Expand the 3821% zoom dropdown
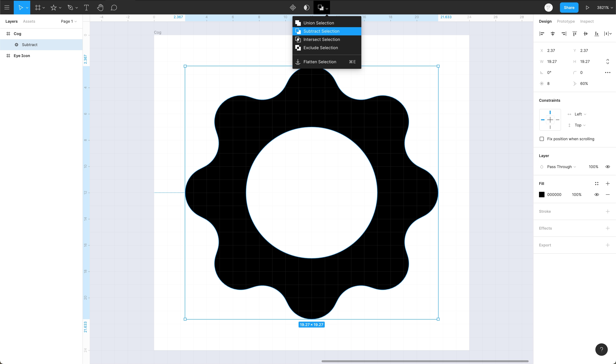This screenshot has height=364, width=616. [605, 8]
